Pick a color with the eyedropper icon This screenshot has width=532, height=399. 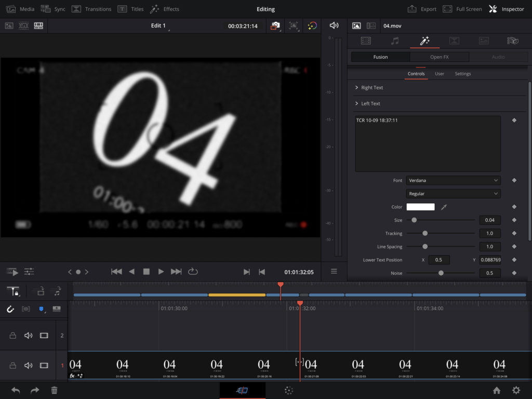point(444,207)
